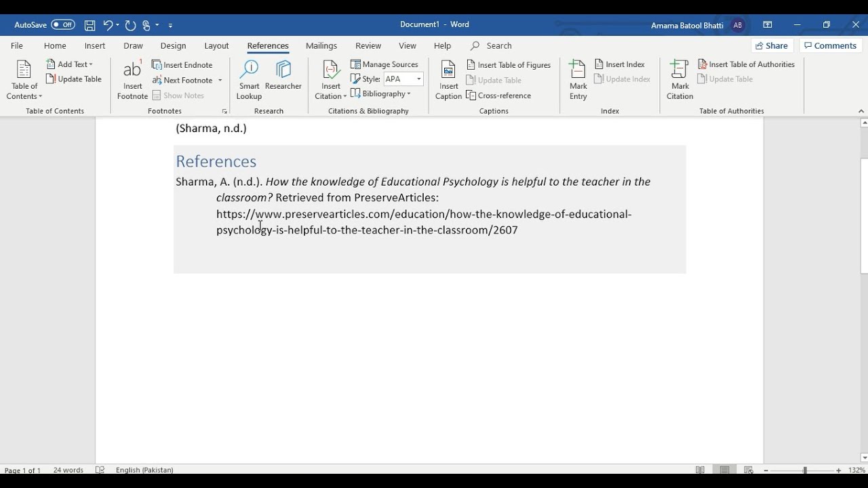Click the vertical scrollbar down arrow
The height and width of the screenshot is (488, 868).
tap(864, 457)
